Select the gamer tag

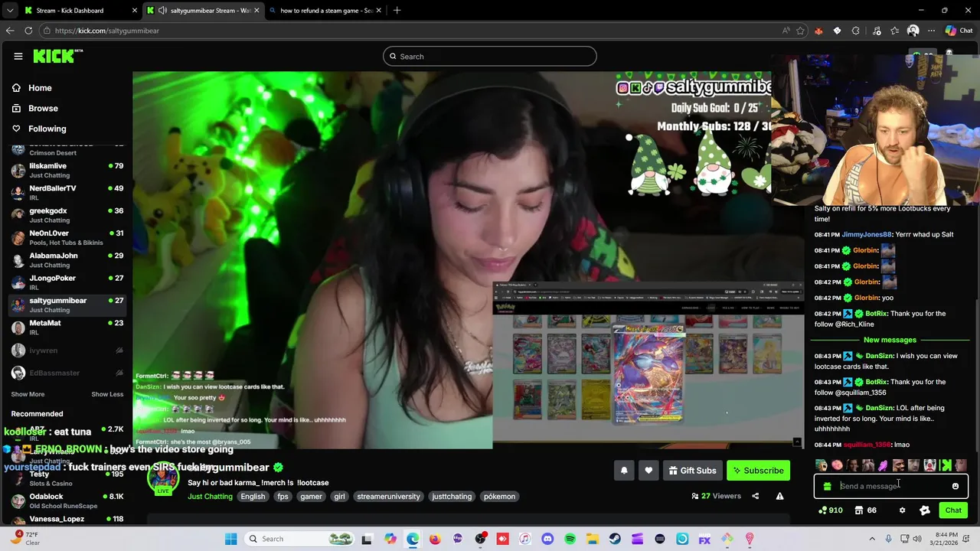[x=311, y=496]
